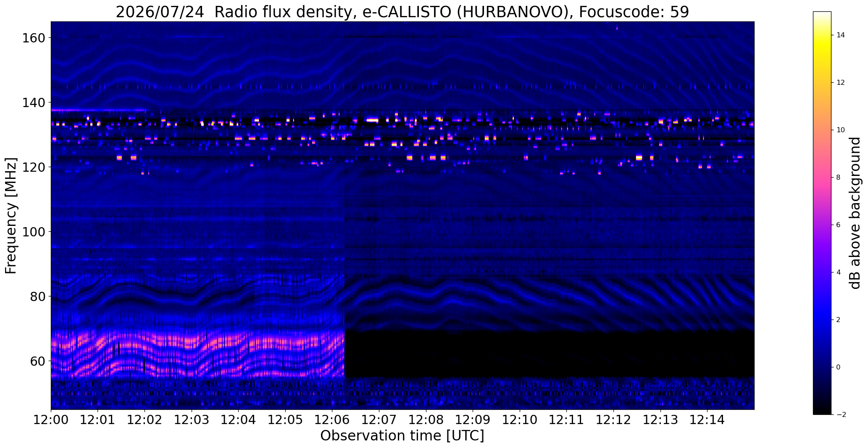Select the 12:14 time axis tick
The height and width of the screenshot is (448, 868).
[707, 419]
